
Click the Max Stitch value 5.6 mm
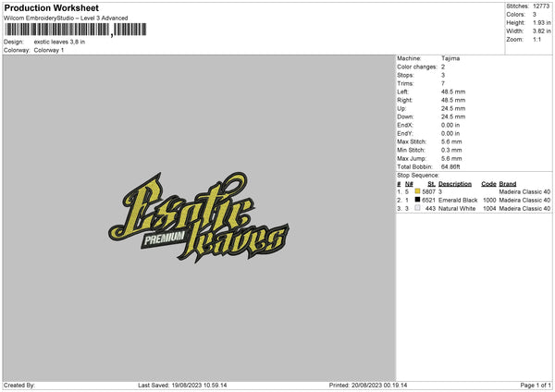(x=451, y=141)
